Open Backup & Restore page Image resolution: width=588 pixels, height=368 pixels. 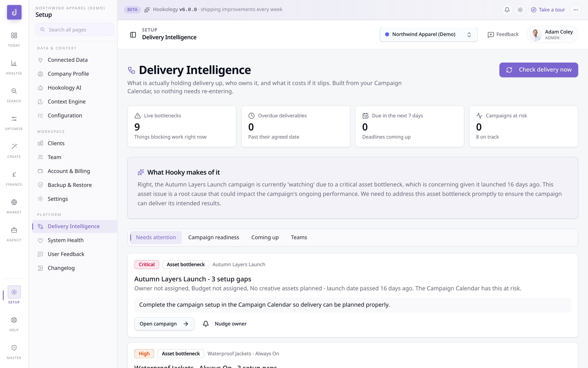click(x=74, y=185)
